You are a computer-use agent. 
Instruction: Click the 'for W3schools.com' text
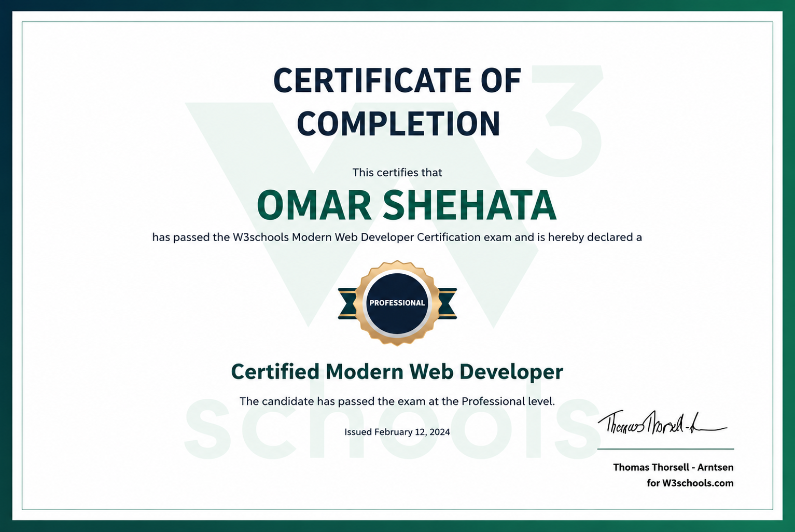coord(690,483)
